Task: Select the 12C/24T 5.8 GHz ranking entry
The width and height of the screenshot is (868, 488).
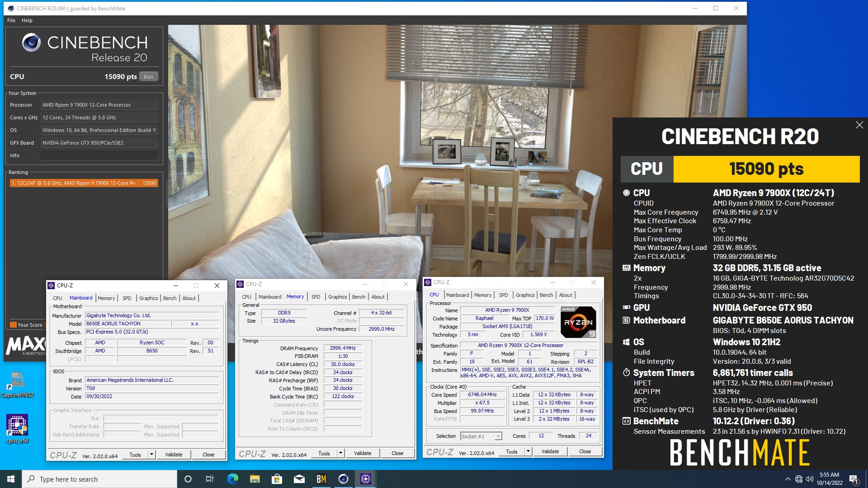Action: (84, 183)
